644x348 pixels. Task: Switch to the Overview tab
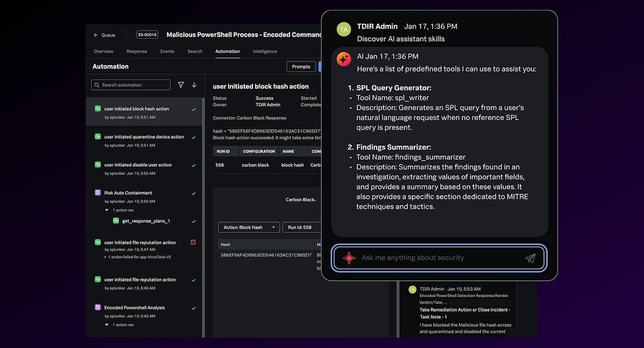coord(104,52)
